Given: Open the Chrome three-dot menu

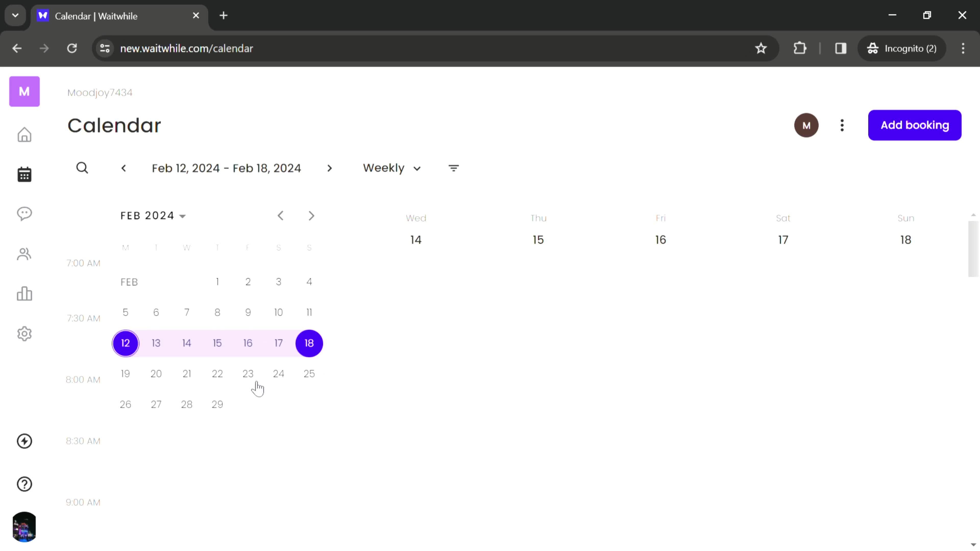Looking at the screenshot, I should click(x=963, y=48).
